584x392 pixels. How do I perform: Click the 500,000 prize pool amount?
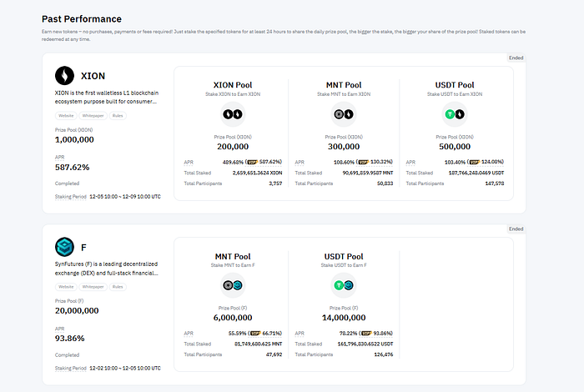pyautogui.click(x=455, y=147)
